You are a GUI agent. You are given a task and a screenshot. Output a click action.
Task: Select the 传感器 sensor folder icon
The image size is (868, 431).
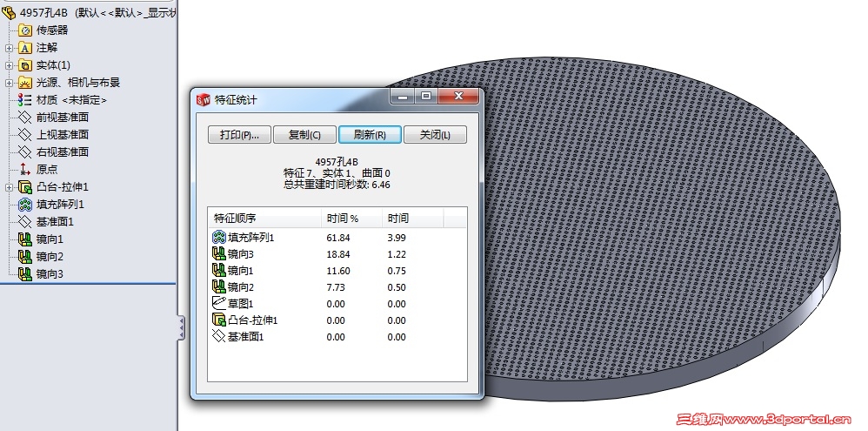pyautogui.click(x=25, y=30)
